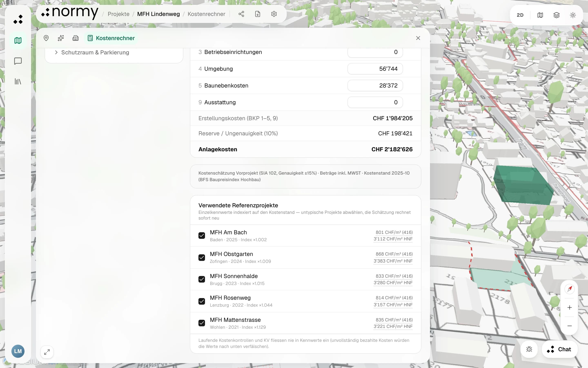Click the normy logo in sidebar
The image size is (588, 368).
pyautogui.click(x=18, y=19)
